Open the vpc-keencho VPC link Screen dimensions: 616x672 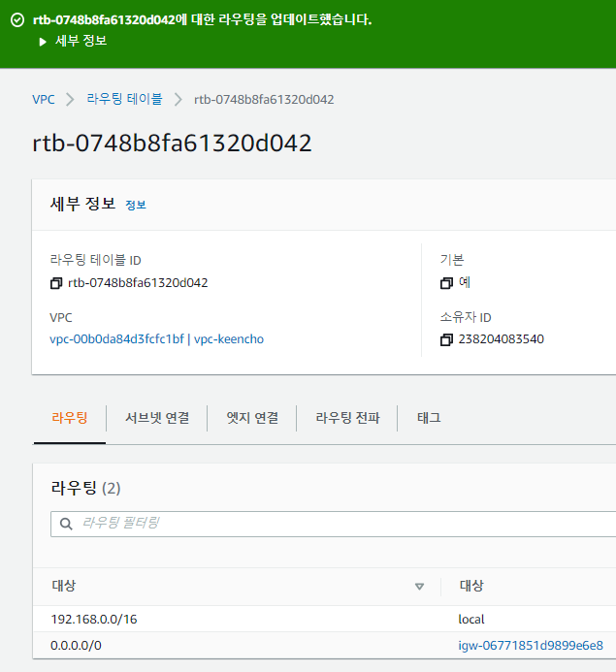coord(229,339)
